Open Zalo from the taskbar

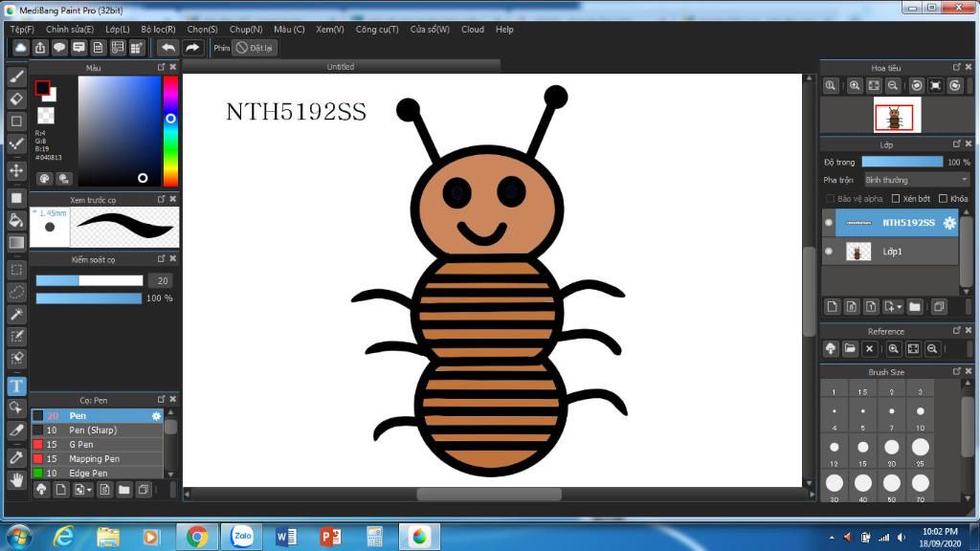242,537
